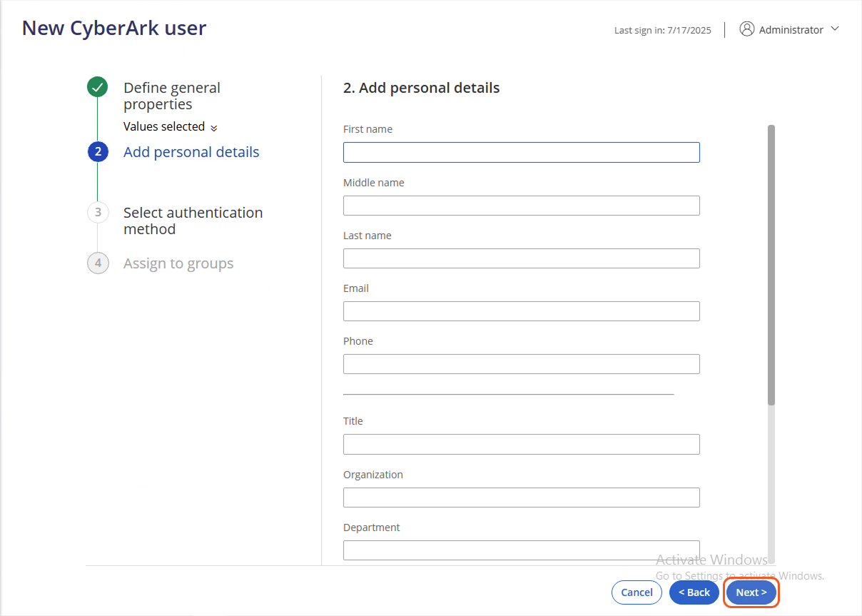This screenshot has width=862, height=616.
Task: Click the Phone input field
Action: point(521,363)
